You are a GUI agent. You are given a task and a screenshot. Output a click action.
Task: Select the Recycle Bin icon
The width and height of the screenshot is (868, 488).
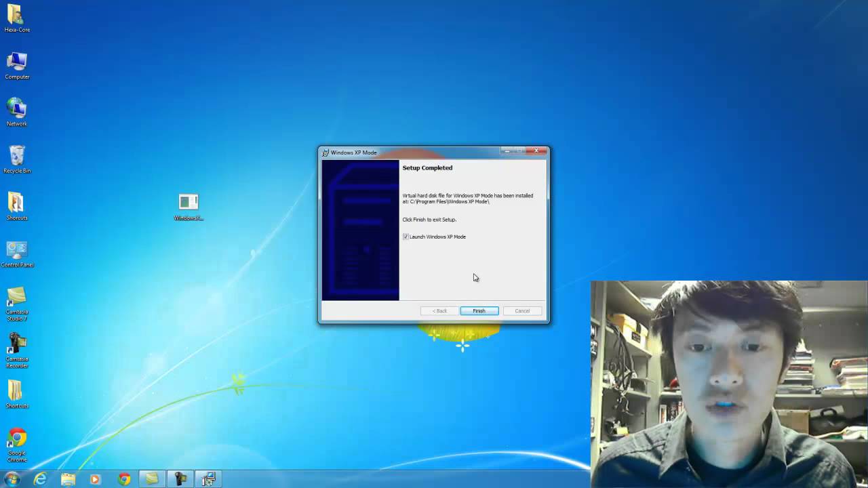coord(17,160)
